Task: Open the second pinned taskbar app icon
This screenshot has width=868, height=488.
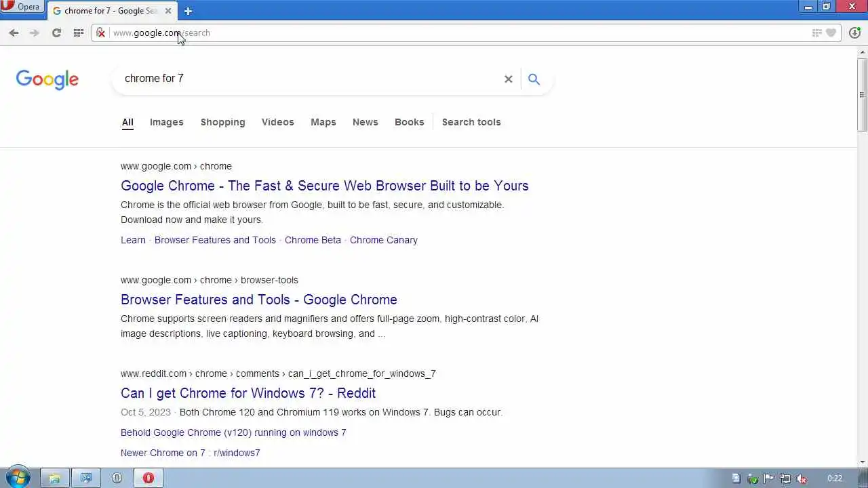Action: 86,478
